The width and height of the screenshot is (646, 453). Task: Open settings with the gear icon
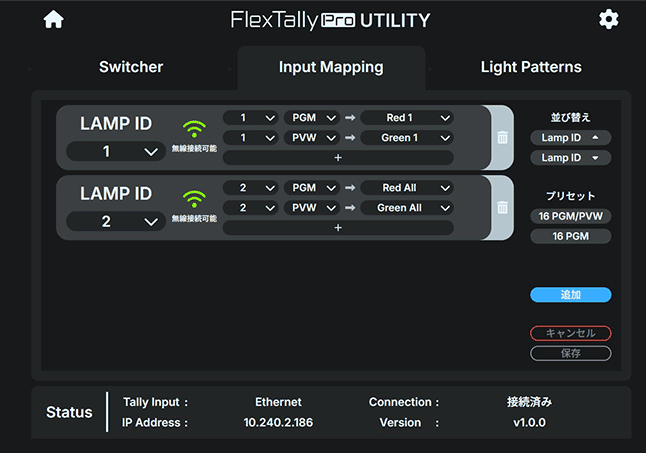tap(608, 20)
